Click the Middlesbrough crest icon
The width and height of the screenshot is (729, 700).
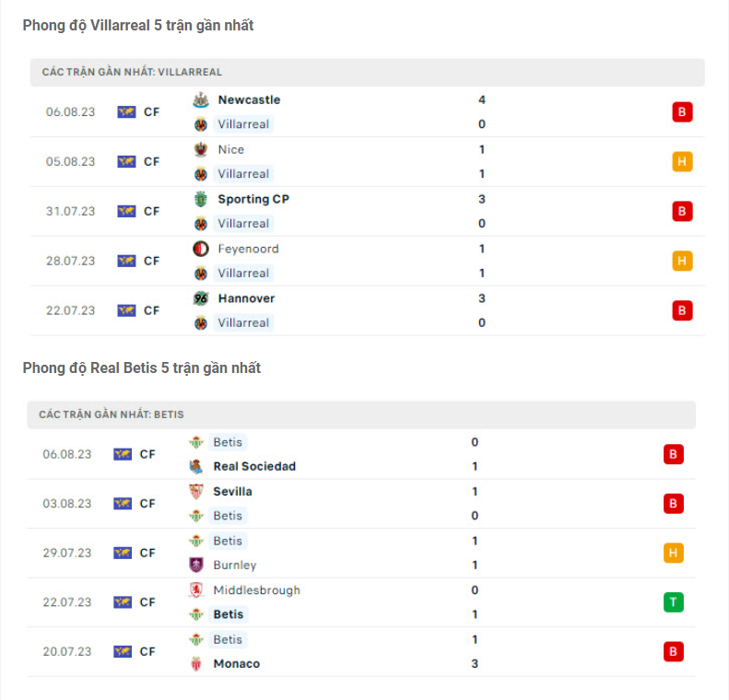[x=195, y=590]
